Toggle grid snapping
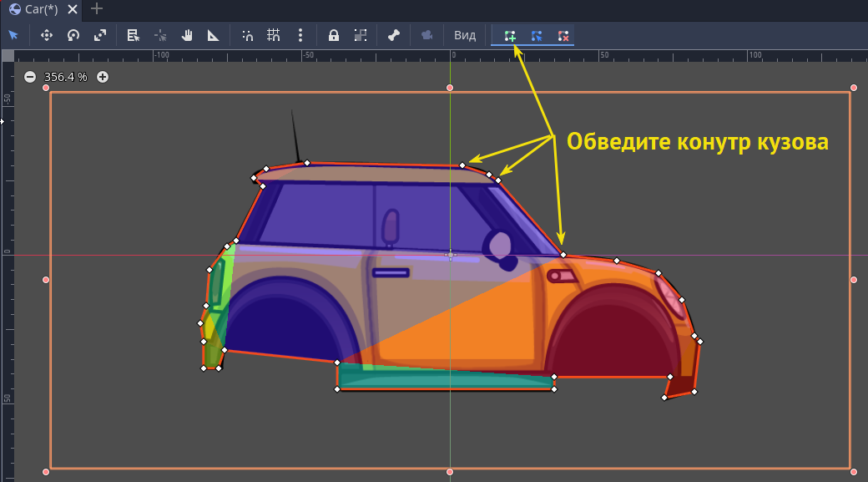 (274, 35)
